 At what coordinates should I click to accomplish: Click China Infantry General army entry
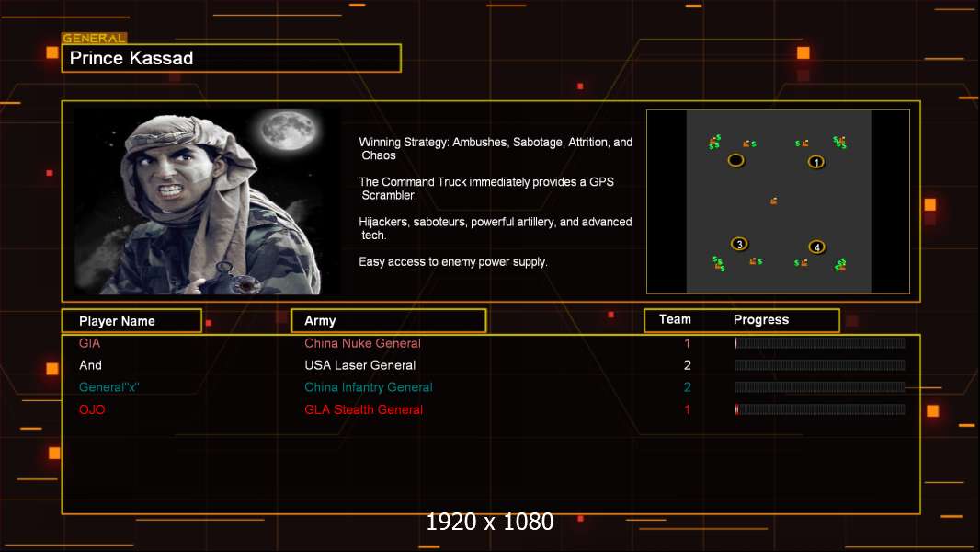click(368, 387)
